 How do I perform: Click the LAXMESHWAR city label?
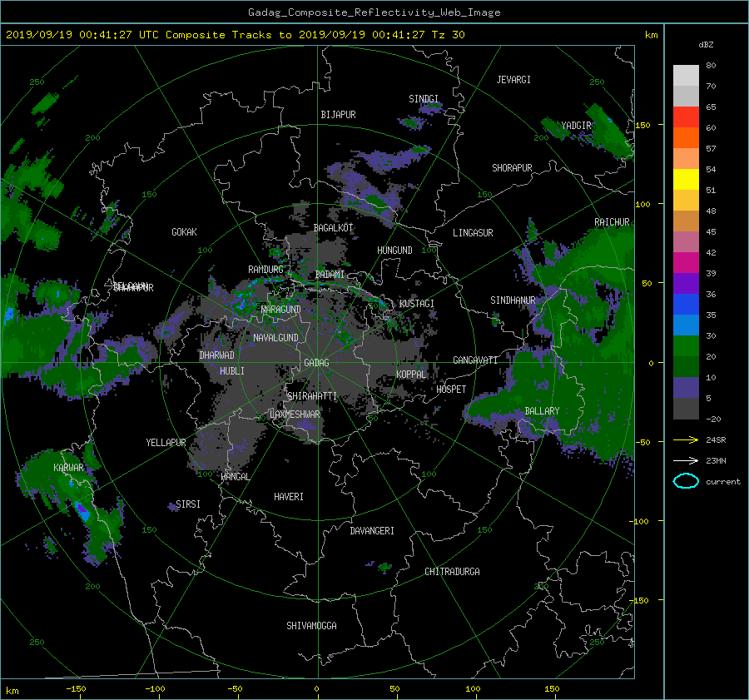295,415
